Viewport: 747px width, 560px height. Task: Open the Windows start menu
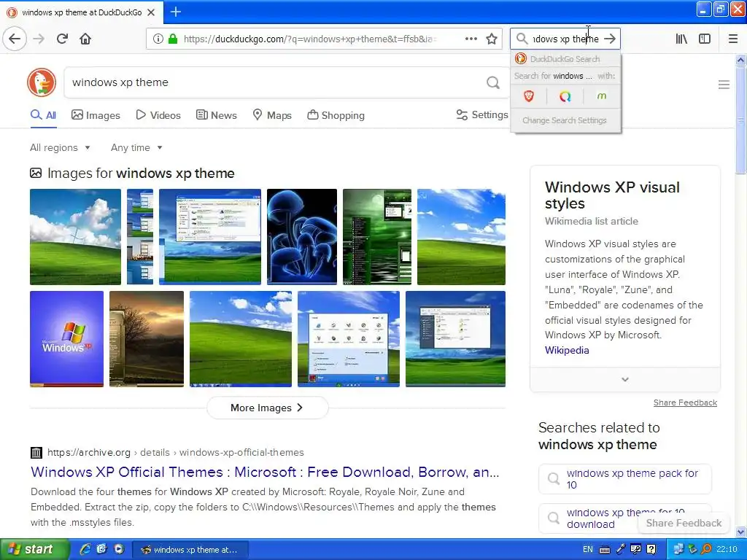35,550
